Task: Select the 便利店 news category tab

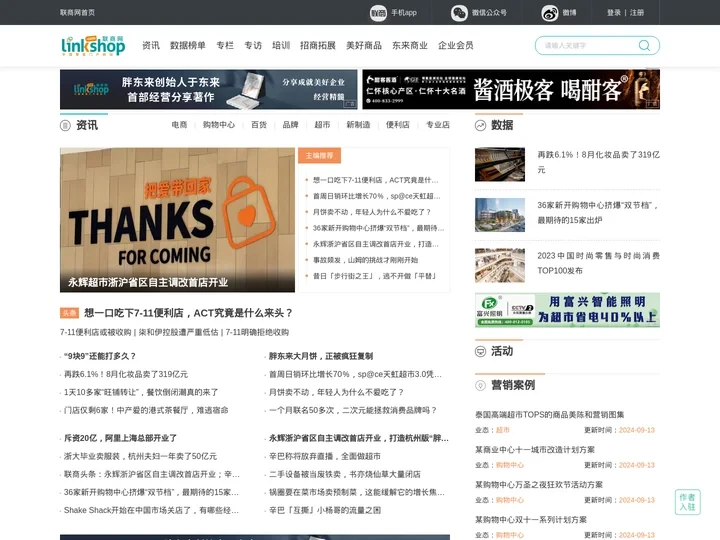Action: click(398, 125)
